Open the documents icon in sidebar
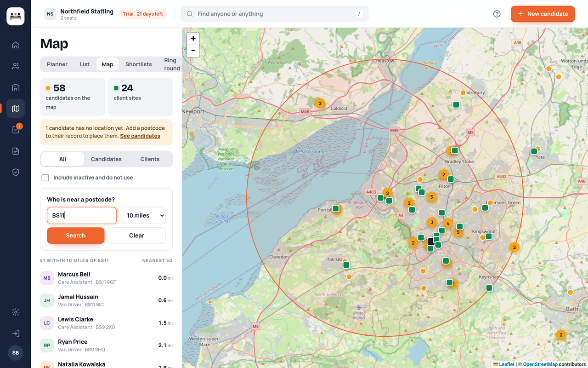 pos(16,151)
